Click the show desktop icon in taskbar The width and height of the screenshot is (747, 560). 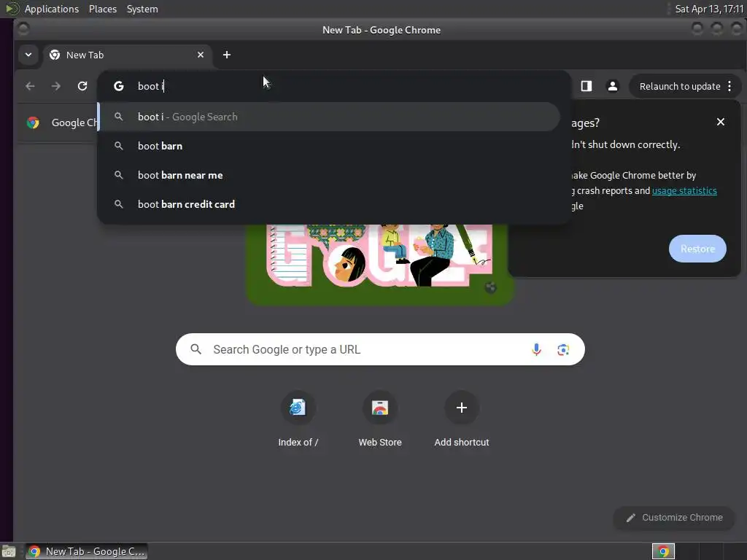pyautogui.click(x=9, y=551)
